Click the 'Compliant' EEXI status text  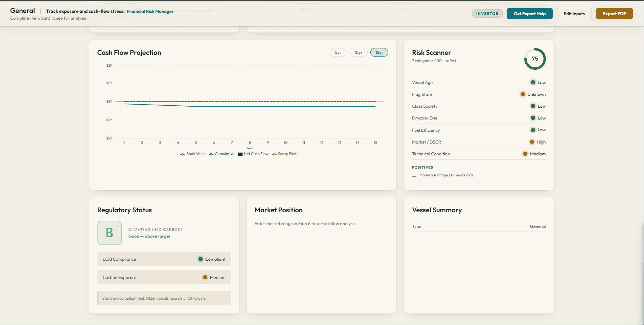pyautogui.click(x=215, y=259)
